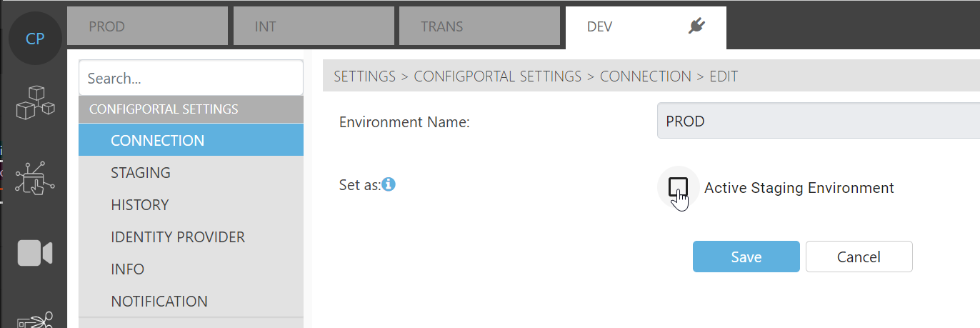Switch to the INT environment tab
Screen dimensions: 980x328
point(314,27)
